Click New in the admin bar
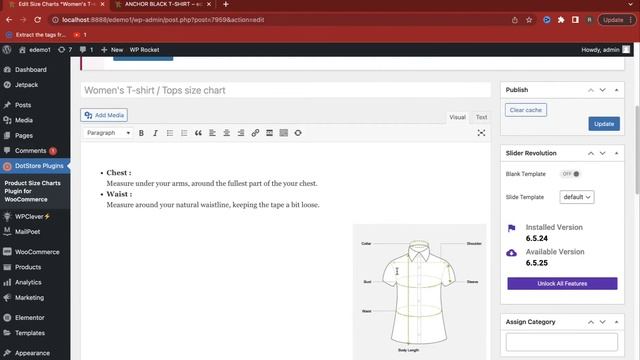The image size is (640, 360). (x=112, y=50)
